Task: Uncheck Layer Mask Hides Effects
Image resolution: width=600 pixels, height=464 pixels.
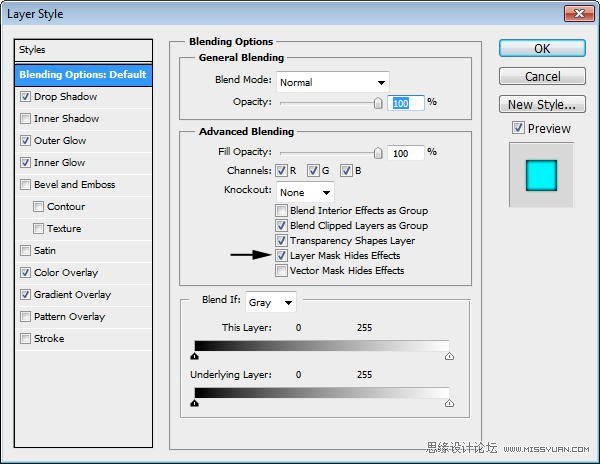Action: tap(281, 255)
